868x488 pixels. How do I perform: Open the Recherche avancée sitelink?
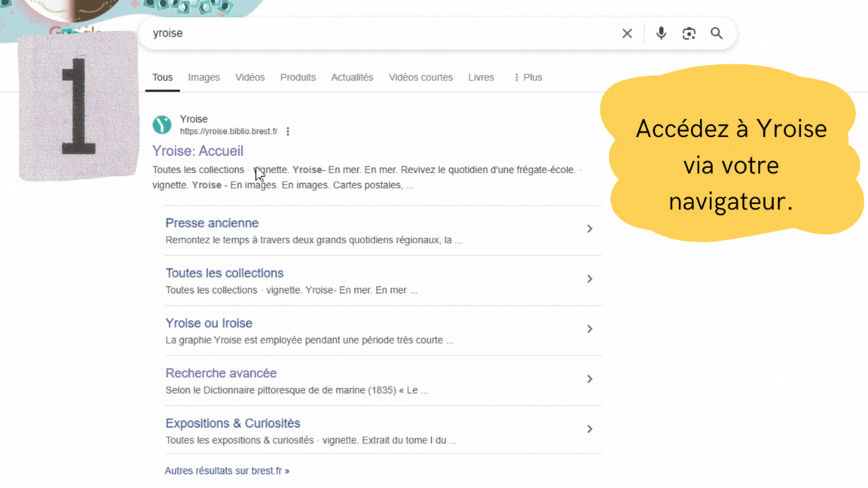pos(221,374)
